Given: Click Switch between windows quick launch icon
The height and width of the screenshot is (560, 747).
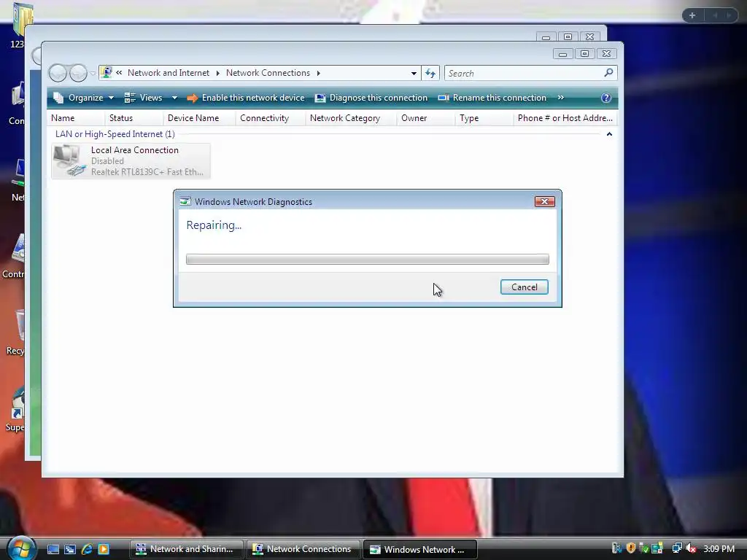Looking at the screenshot, I should (70, 549).
